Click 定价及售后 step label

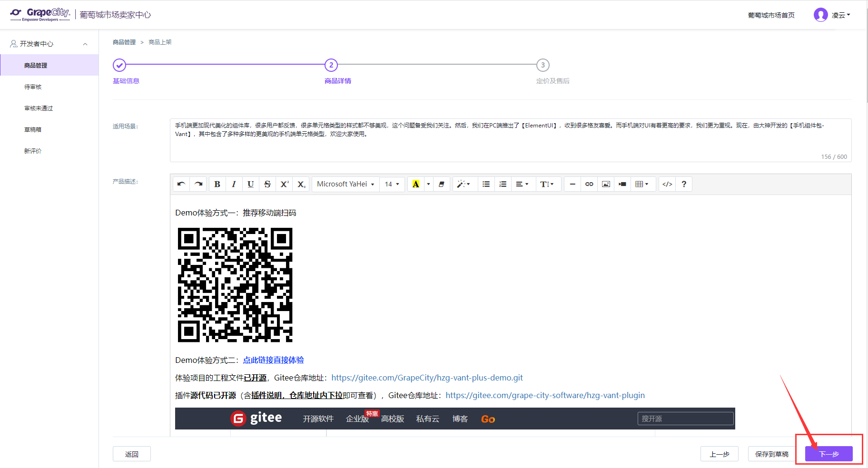(553, 81)
